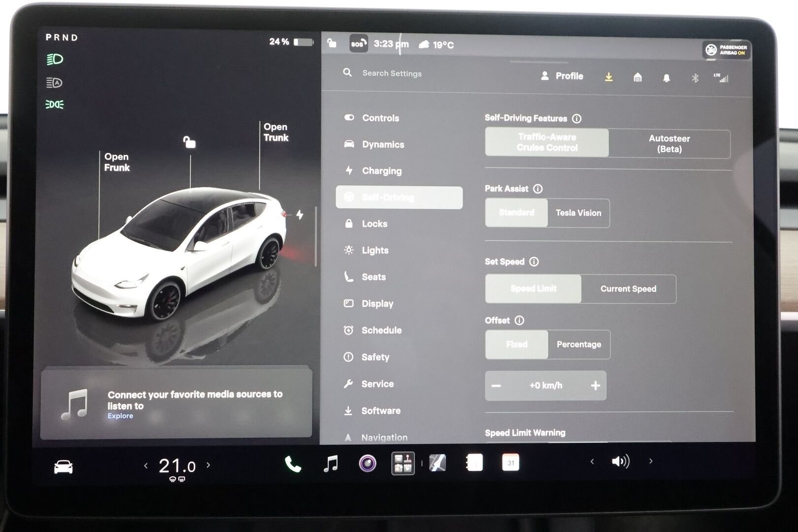Tap the SOS emergency icon
The width and height of the screenshot is (798, 532).
point(358,44)
